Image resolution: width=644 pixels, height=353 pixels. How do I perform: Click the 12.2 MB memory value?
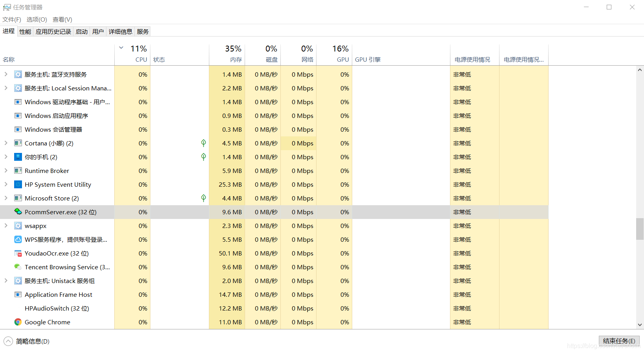point(230,308)
